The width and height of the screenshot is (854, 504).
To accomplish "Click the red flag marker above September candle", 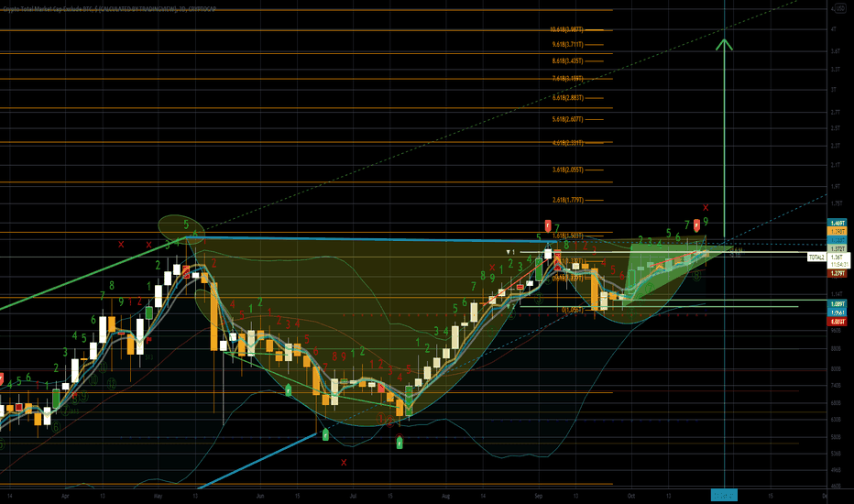I will (548, 225).
